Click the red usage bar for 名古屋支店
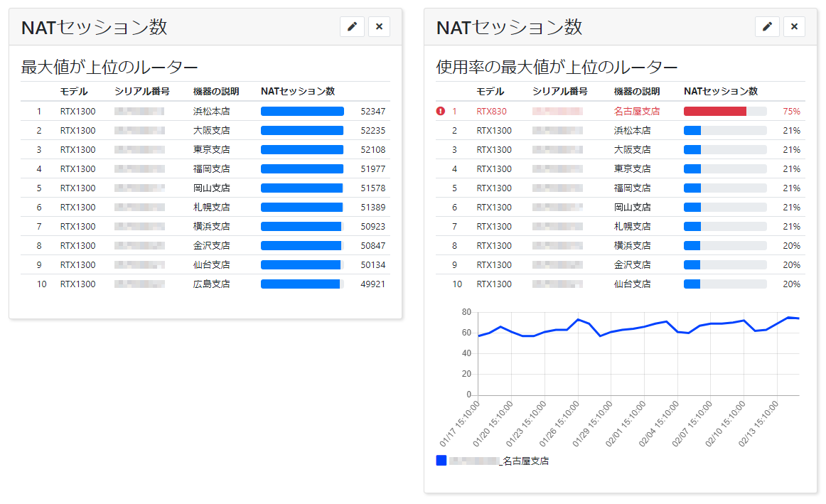The image size is (826, 504). coord(714,111)
